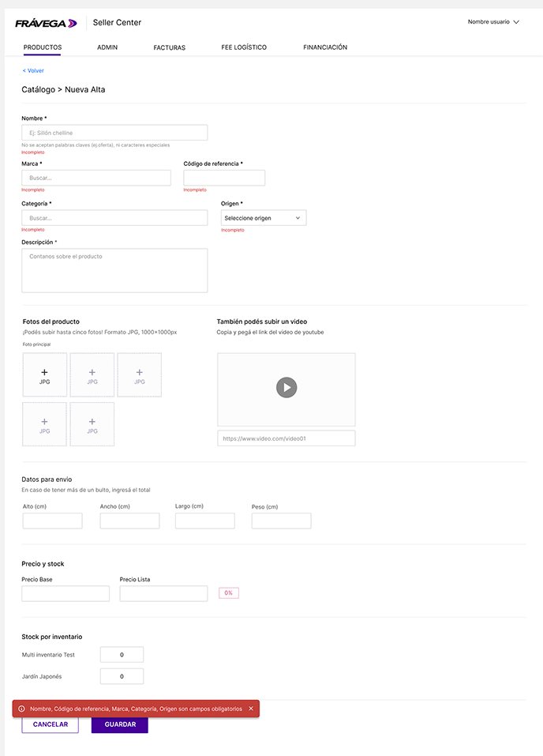543x756 pixels.
Task: Click the Fotos del producto heading
Action: (x=51, y=322)
